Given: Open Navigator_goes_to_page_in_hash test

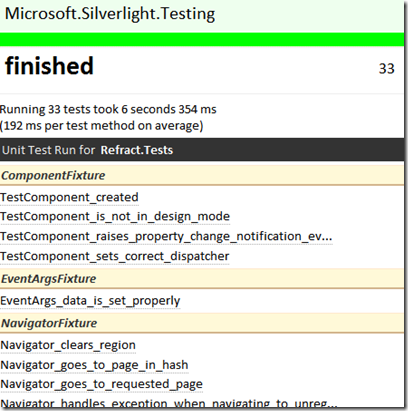Looking at the screenshot, I should (94, 365).
